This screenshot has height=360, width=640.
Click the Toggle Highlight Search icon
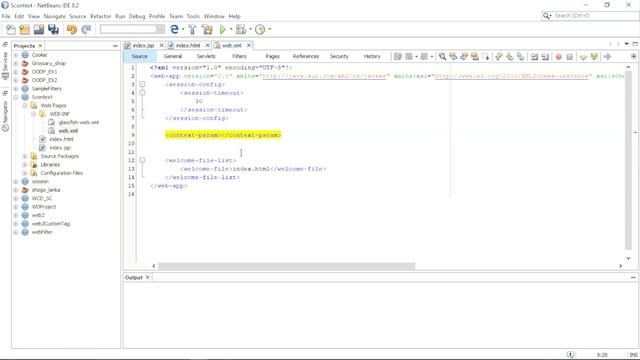(x=475, y=57)
